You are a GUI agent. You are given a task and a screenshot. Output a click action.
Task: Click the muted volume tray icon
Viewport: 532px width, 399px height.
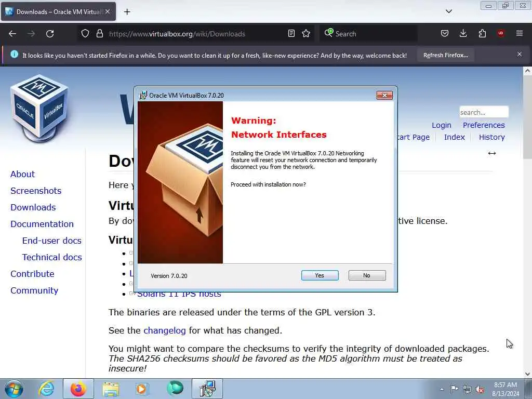click(x=480, y=390)
